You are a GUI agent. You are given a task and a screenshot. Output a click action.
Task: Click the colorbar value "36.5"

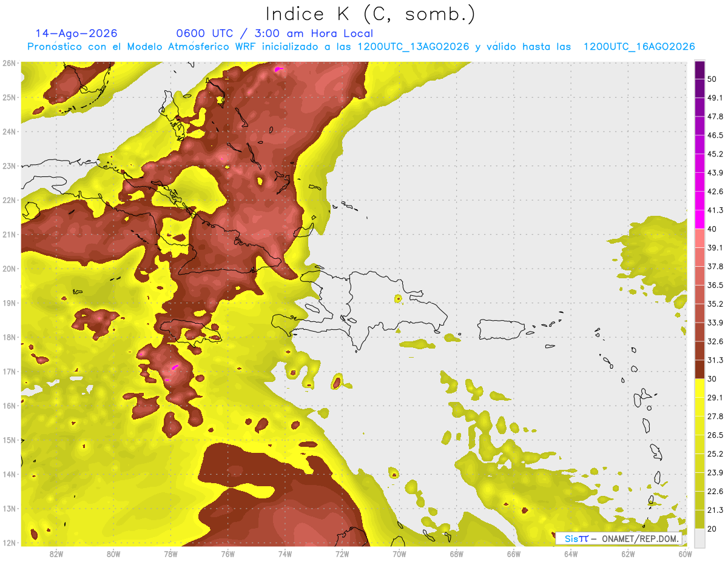[x=715, y=285]
